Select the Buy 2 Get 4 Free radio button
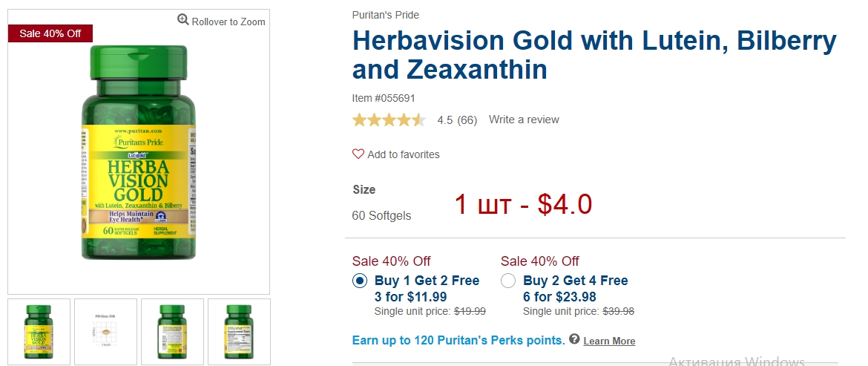Viewport: 868px width, 366px height. pos(508,281)
